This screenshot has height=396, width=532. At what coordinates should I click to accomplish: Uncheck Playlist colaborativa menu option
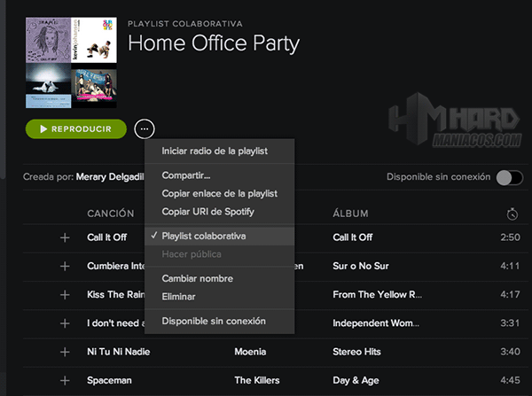click(204, 237)
